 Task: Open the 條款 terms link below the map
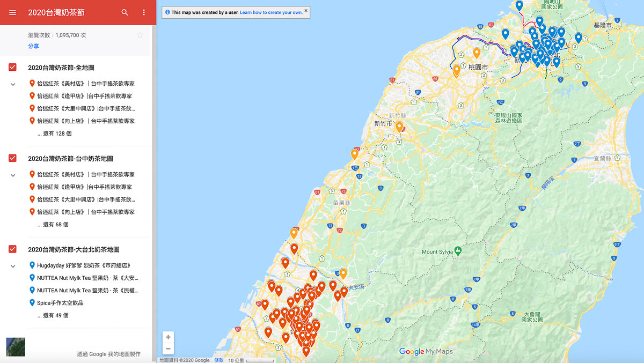coord(219,360)
